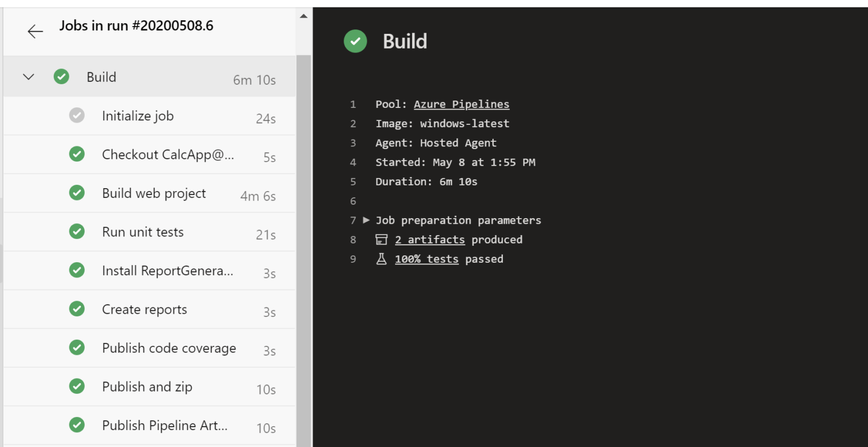The width and height of the screenshot is (868, 447).
Task: Select the status icon for Publish and zip
Action: (76, 387)
